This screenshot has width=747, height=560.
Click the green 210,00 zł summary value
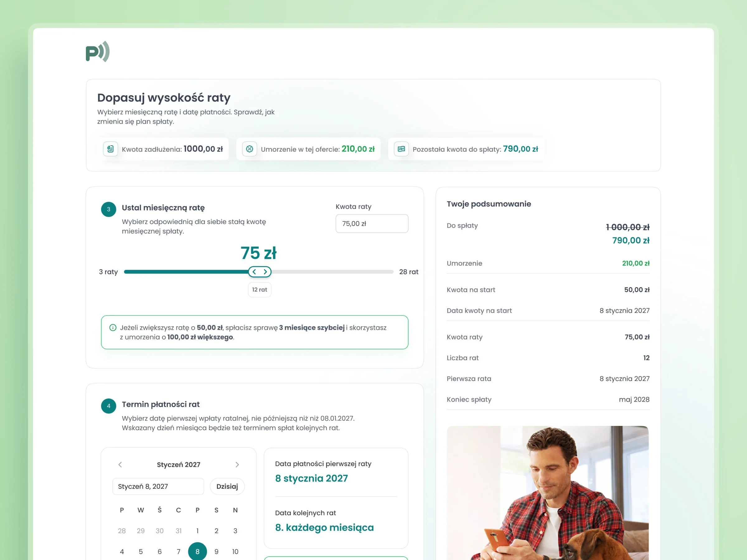[636, 263]
